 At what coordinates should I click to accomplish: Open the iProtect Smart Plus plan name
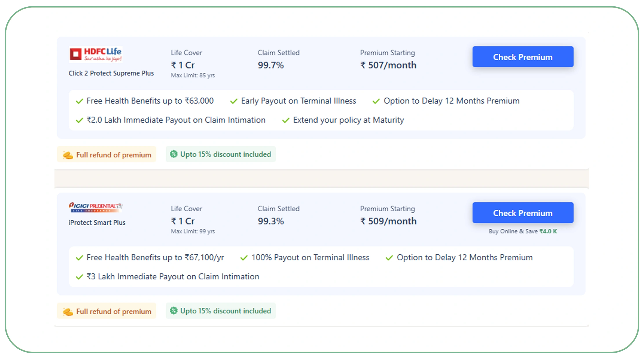[x=97, y=223]
